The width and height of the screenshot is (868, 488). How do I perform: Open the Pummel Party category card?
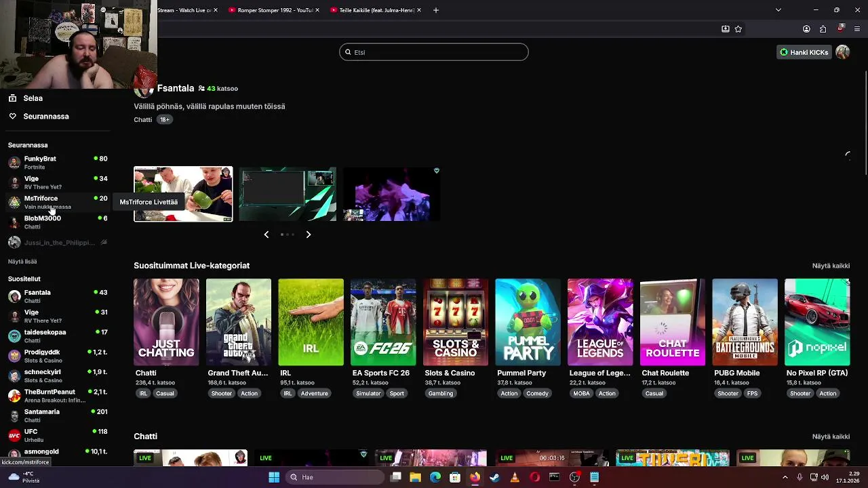(x=528, y=322)
